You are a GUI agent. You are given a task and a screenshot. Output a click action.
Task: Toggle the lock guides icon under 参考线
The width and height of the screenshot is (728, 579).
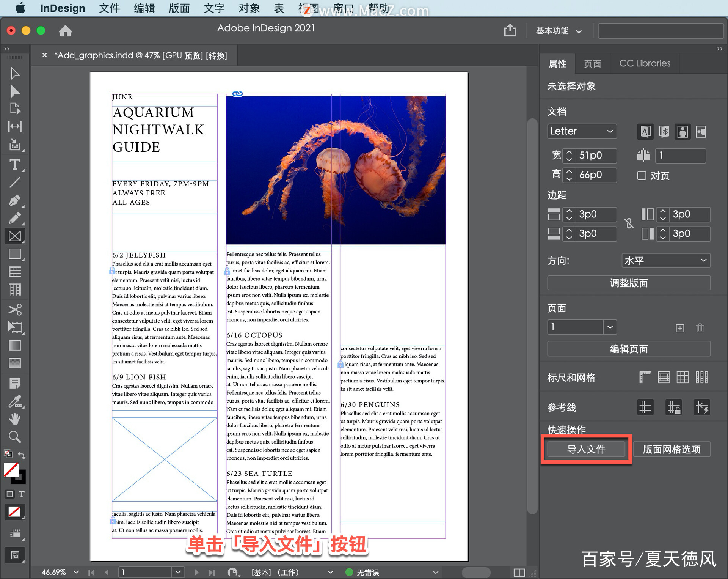point(674,407)
